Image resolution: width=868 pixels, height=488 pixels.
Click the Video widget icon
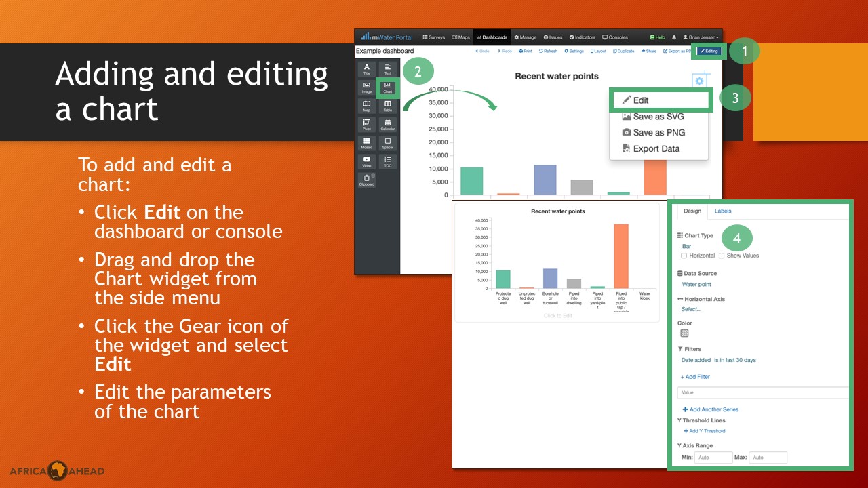367,161
